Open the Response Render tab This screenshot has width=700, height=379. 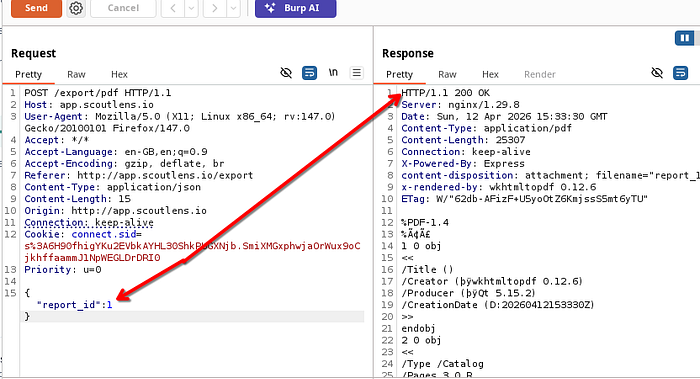[540, 75]
